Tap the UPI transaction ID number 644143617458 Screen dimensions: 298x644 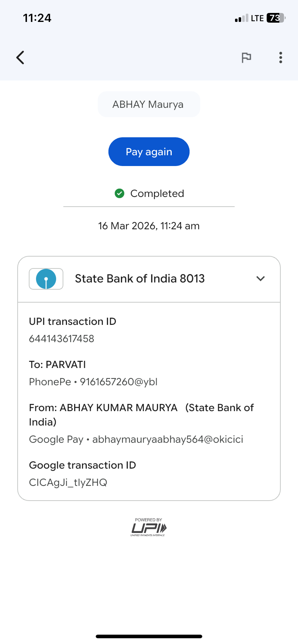coord(62,339)
